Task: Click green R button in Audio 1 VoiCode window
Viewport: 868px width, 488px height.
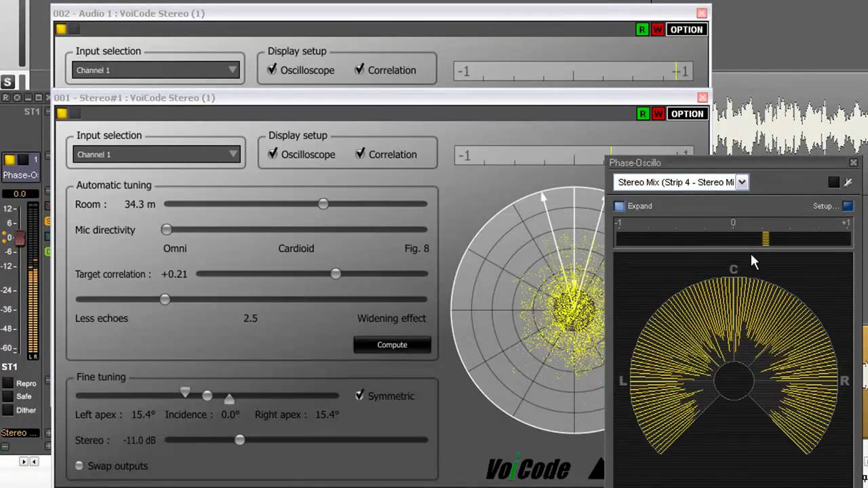Action: pyautogui.click(x=642, y=29)
